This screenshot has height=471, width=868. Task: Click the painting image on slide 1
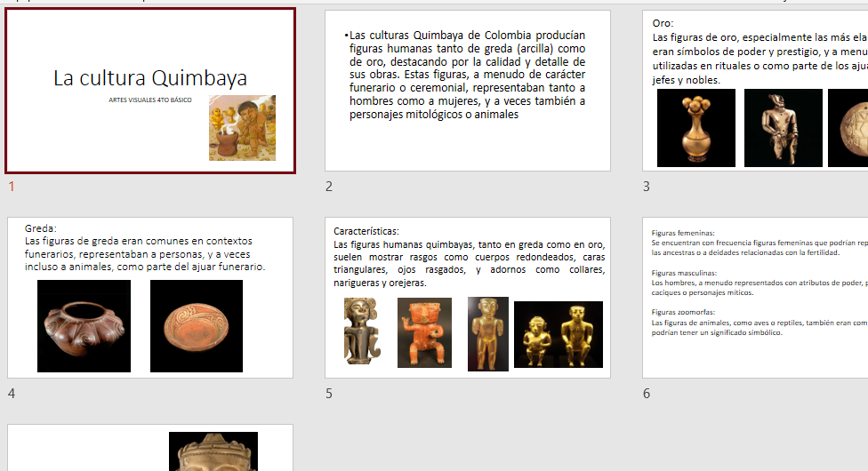point(242,128)
